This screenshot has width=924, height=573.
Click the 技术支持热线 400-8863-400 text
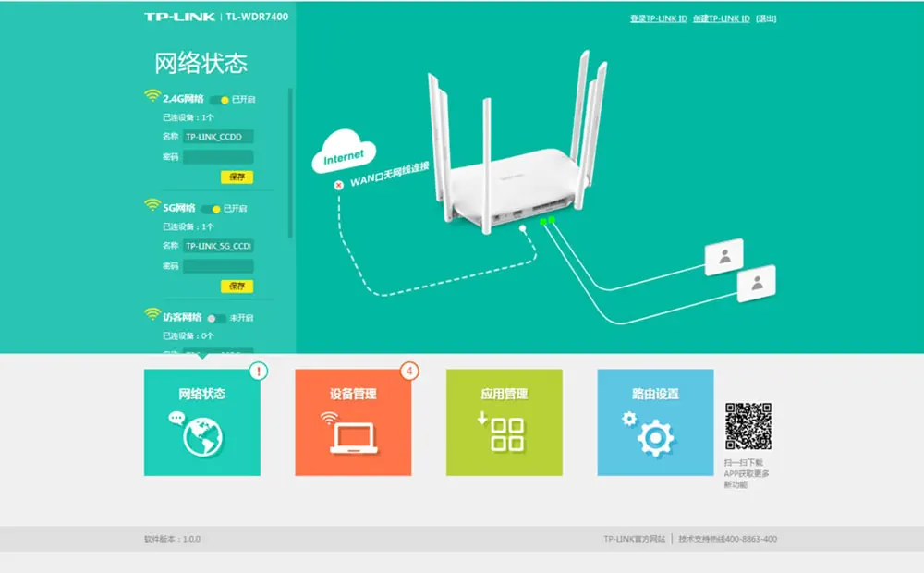click(x=728, y=539)
